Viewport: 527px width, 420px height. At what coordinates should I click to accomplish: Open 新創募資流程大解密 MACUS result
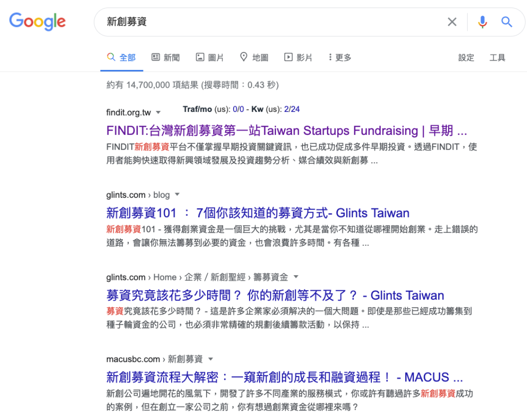coord(284,377)
